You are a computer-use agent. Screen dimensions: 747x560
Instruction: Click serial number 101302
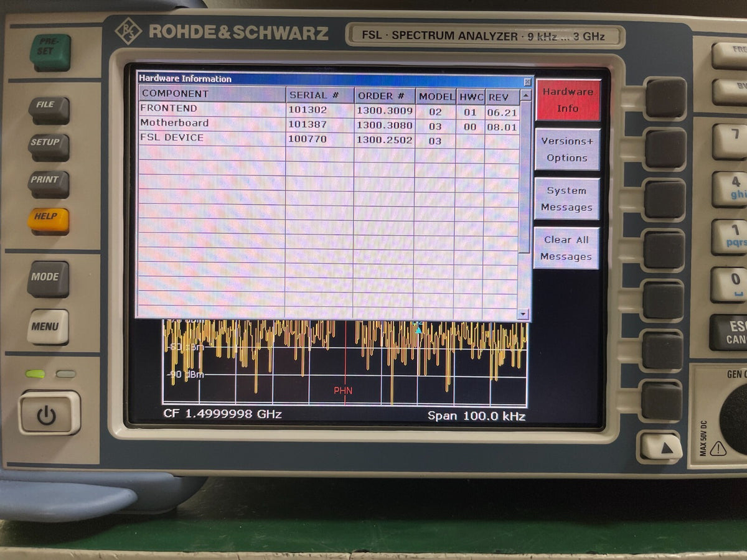[308, 110]
